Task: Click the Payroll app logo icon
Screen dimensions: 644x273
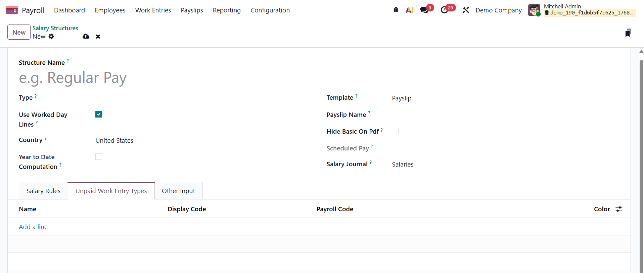Action: [12, 10]
